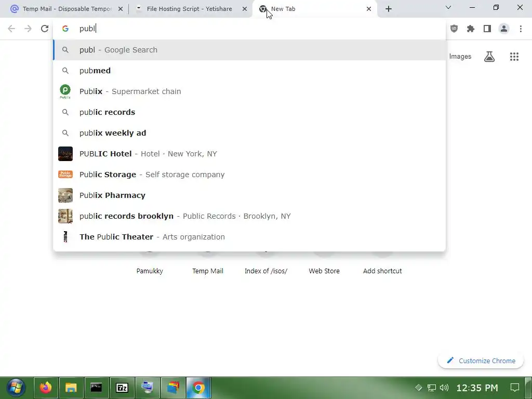Open the Pamukky shortcut

150,271
